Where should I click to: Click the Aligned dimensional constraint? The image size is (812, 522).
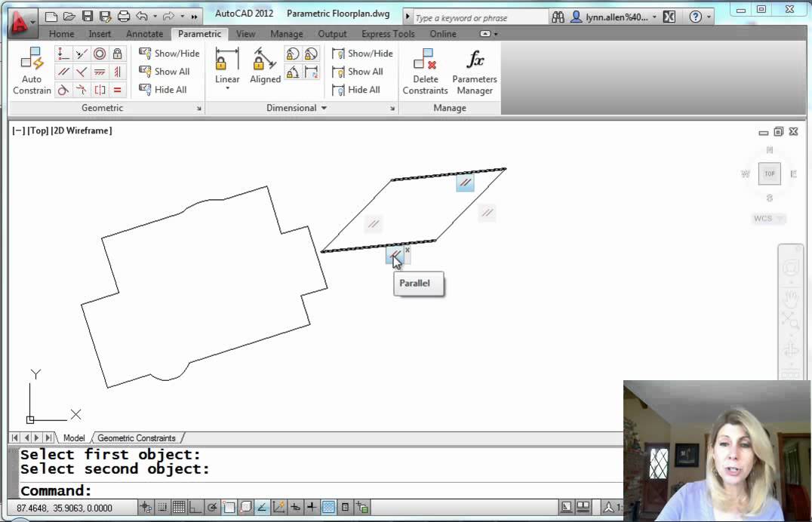click(x=265, y=65)
